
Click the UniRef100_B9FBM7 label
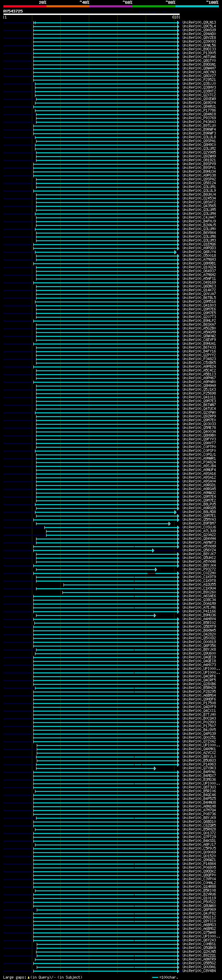[x=199, y=524]
